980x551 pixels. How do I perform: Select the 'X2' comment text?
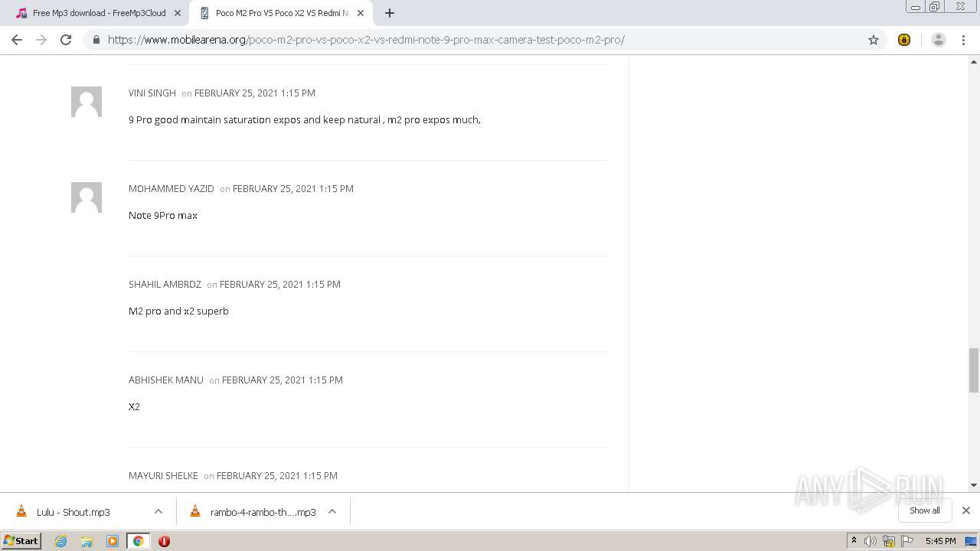pos(134,406)
